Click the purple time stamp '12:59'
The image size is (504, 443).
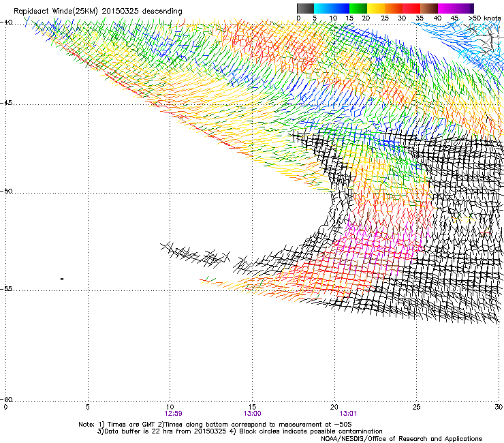(173, 414)
